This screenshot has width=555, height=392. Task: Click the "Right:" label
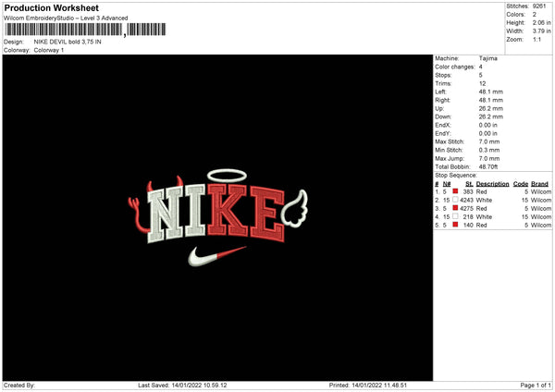coord(443,100)
